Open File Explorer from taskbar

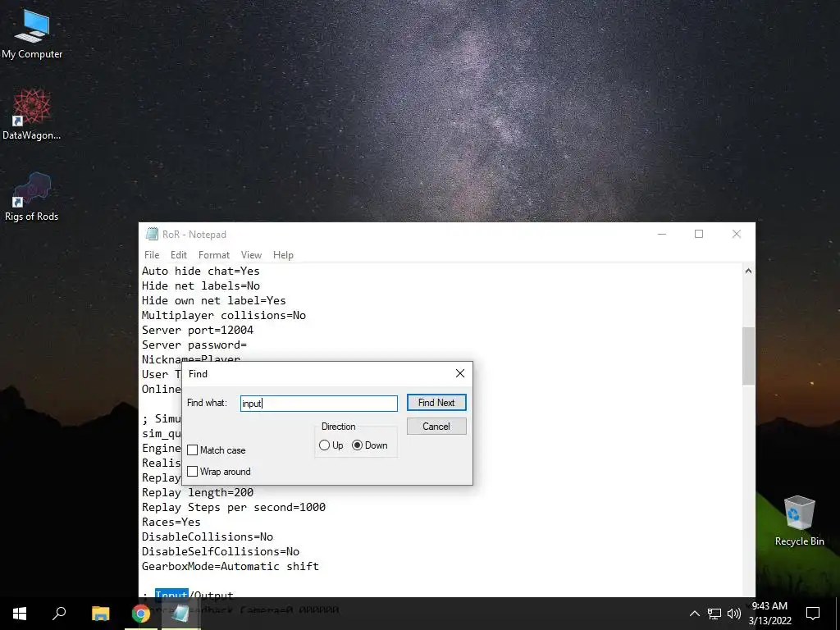coord(100,614)
